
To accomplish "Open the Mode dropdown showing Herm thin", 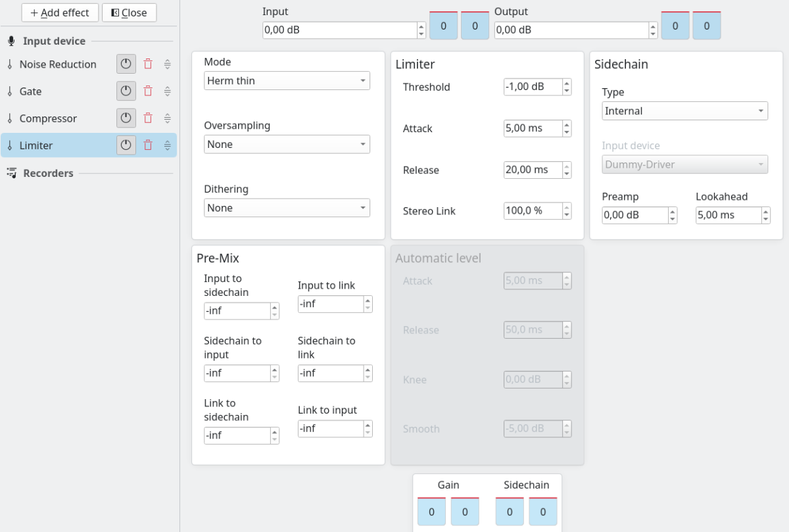I will coord(287,81).
